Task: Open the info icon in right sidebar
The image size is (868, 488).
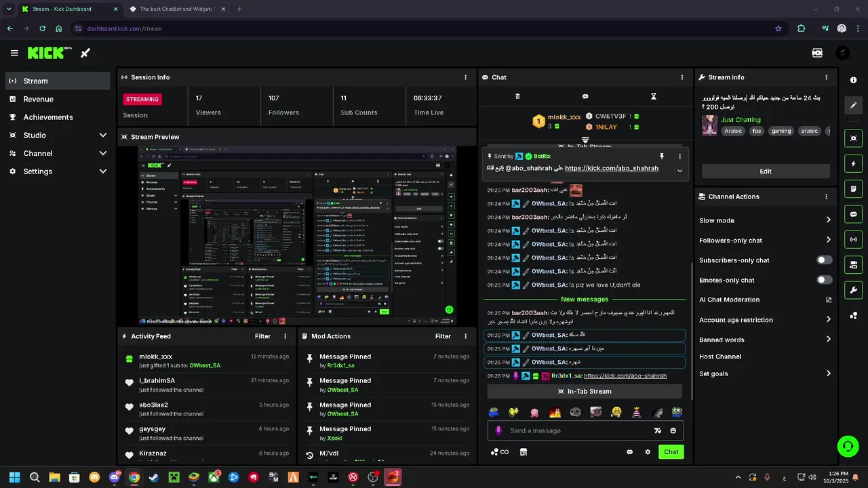Action: click(x=853, y=80)
